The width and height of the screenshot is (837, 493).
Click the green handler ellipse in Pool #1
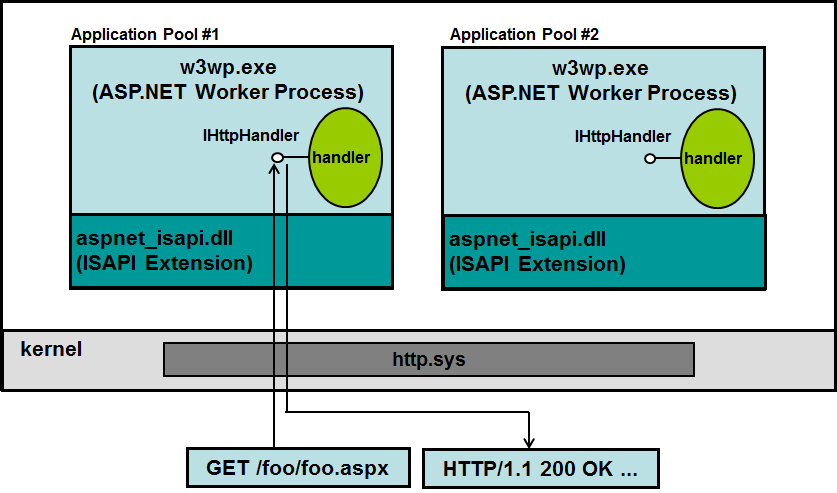pyautogui.click(x=345, y=157)
